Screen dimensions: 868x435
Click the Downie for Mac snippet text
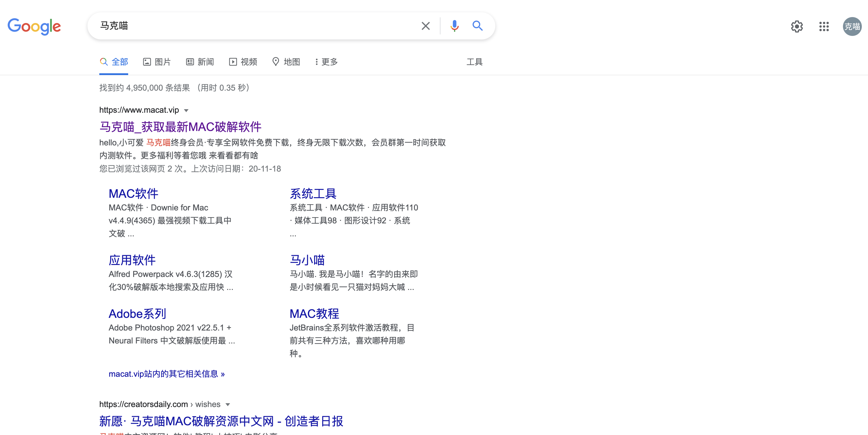[179, 208]
